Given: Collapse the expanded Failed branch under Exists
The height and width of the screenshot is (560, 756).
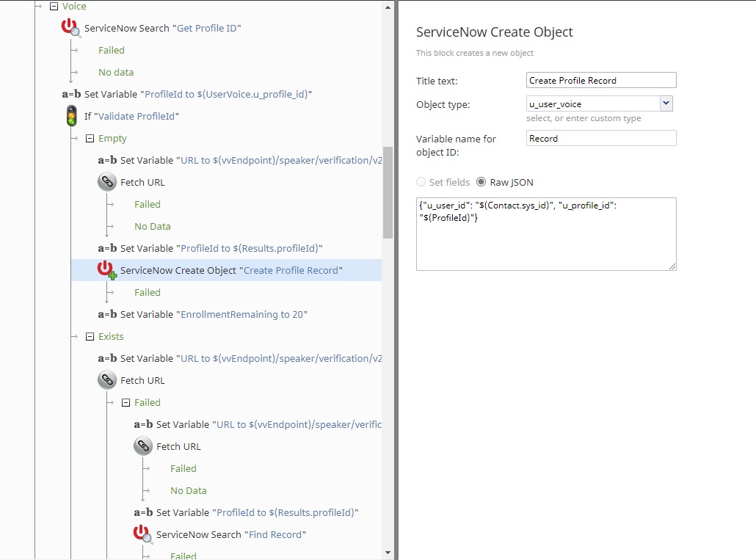Looking at the screenshot, I should pos(126,402).
